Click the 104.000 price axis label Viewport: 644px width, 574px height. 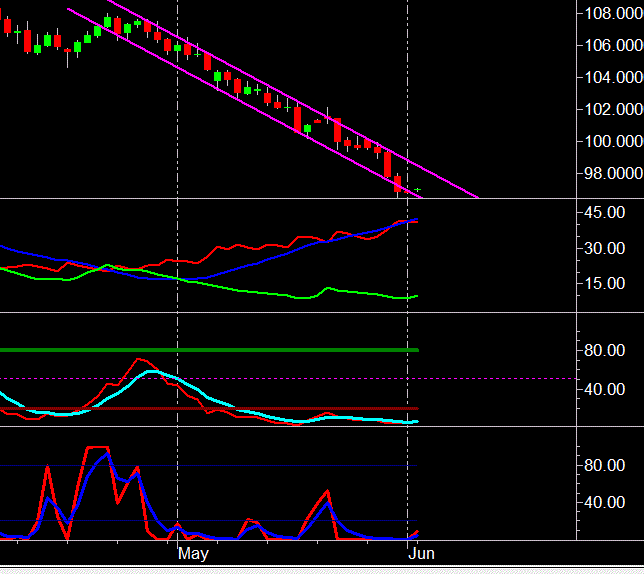614,77
